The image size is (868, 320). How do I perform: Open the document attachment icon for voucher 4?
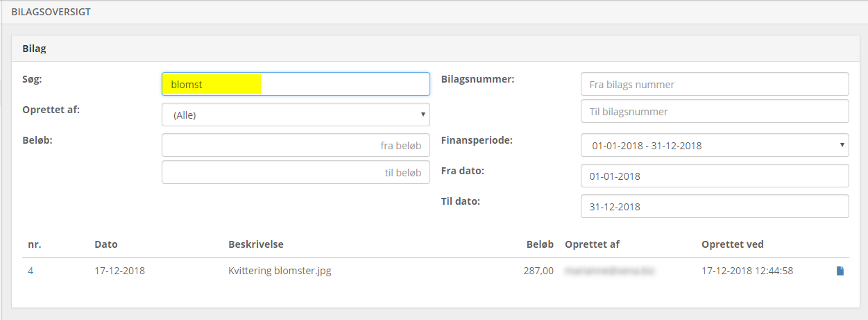coord(840,271)
